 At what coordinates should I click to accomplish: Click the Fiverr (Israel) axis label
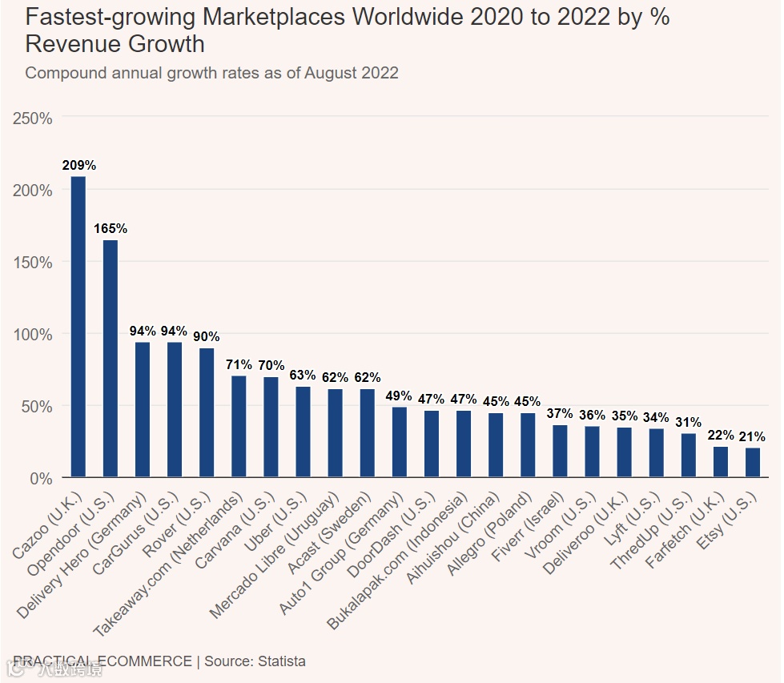[528, 527]
